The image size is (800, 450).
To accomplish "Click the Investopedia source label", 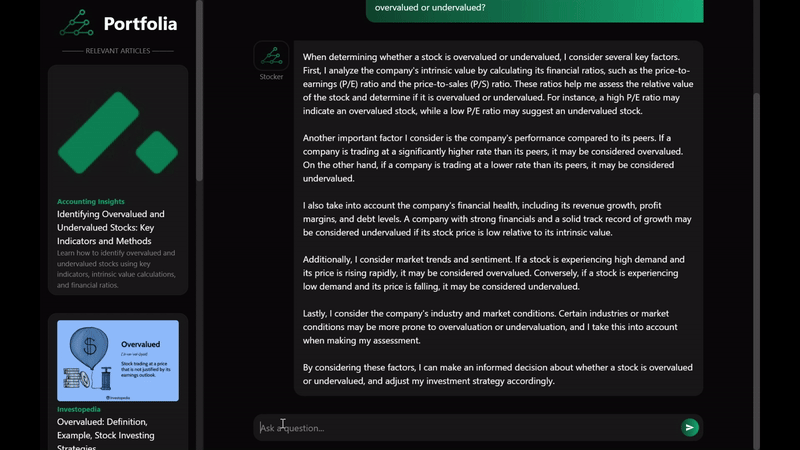I will point(79,409).
